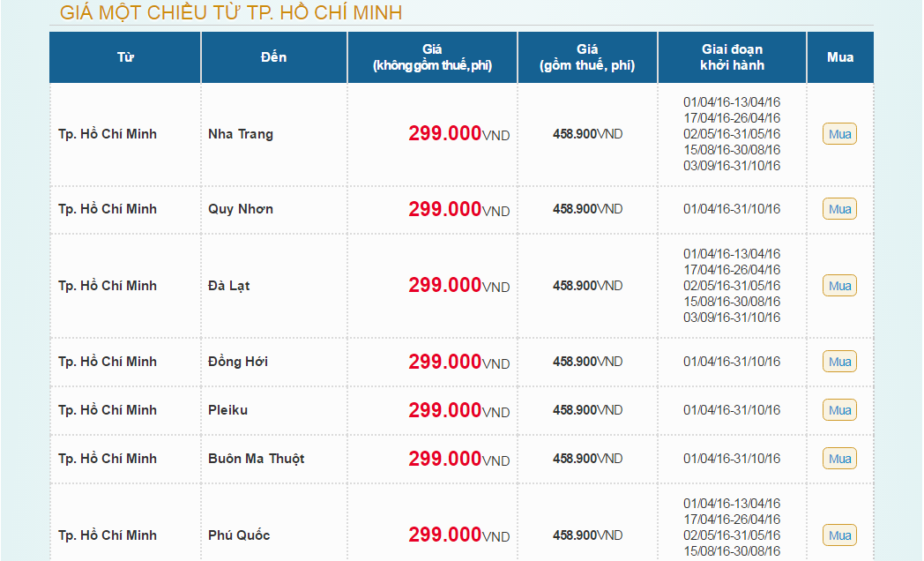Click Mua button for Nha Trang flight
This screenshot has width=924, height=561.
[839, 134]
